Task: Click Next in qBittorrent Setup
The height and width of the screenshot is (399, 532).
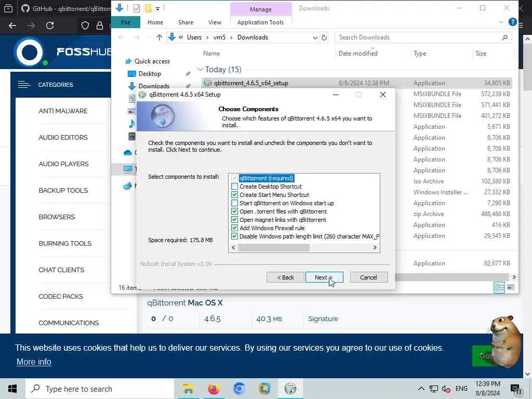Action: [324, 277]
